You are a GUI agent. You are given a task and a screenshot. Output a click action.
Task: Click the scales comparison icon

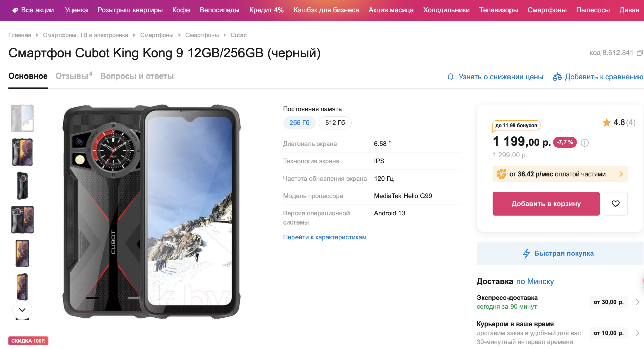coord(557,77)
